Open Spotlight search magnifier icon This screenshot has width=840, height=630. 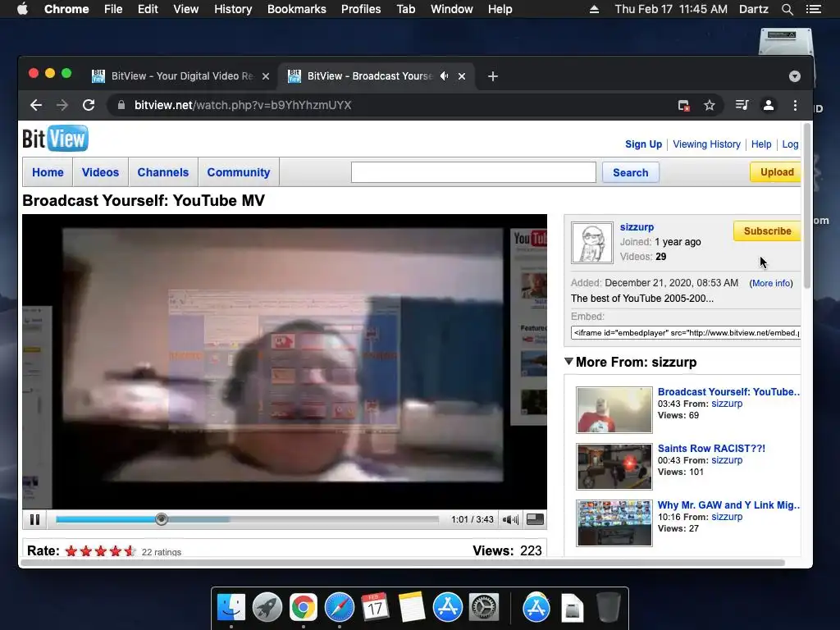point(787,9)
